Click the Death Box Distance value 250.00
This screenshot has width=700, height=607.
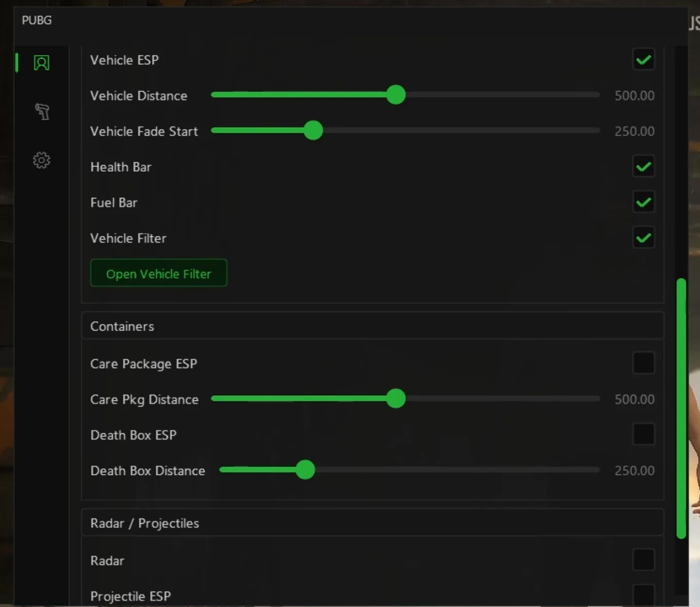point(635,471)
